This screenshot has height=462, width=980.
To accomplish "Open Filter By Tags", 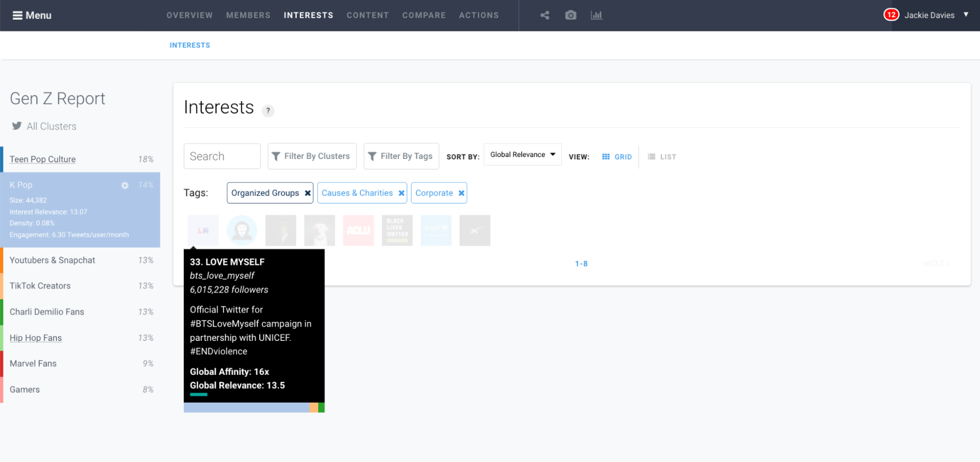I will coord(402,156).
